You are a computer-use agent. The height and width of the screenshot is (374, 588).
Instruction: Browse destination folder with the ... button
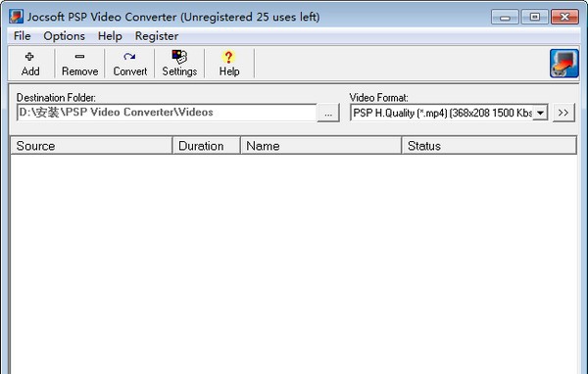[x=328, y=113]
